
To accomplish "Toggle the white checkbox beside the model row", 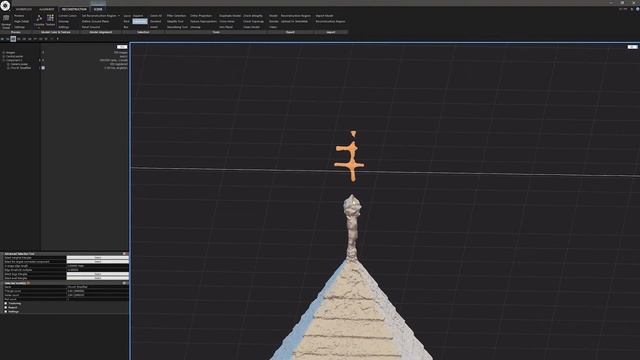I will click(x=43, y=68).
